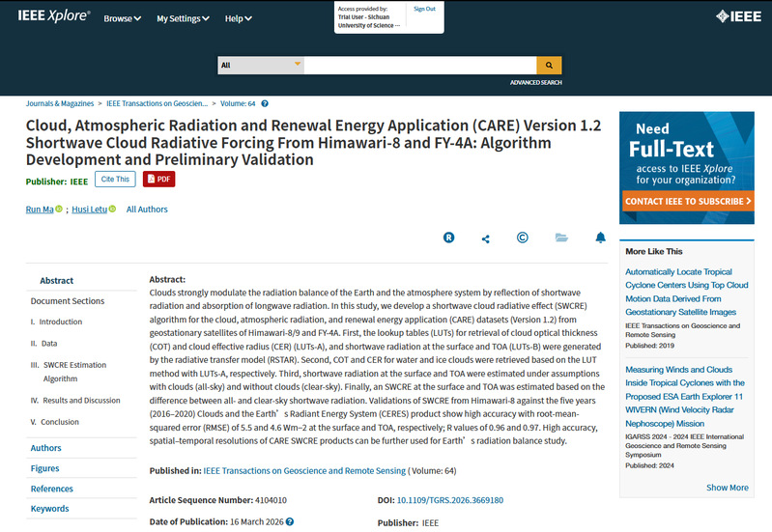772x532 pixels.
Task: Click the help icon next to Volume: 64
Action: [x=265, y=103]
